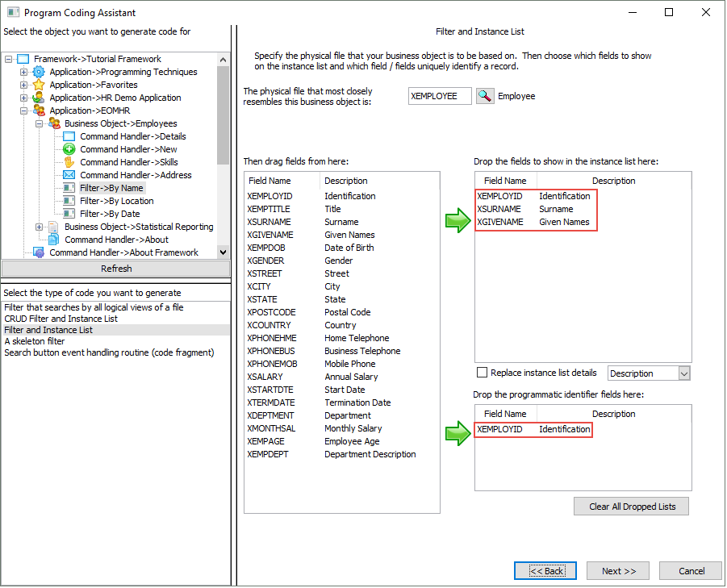Click the EOMHR application icon

[39, 111]
